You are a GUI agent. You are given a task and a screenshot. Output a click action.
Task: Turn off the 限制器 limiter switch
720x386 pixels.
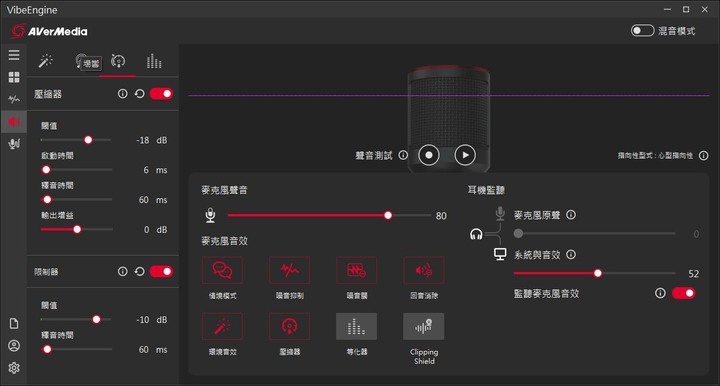[161, 271]
